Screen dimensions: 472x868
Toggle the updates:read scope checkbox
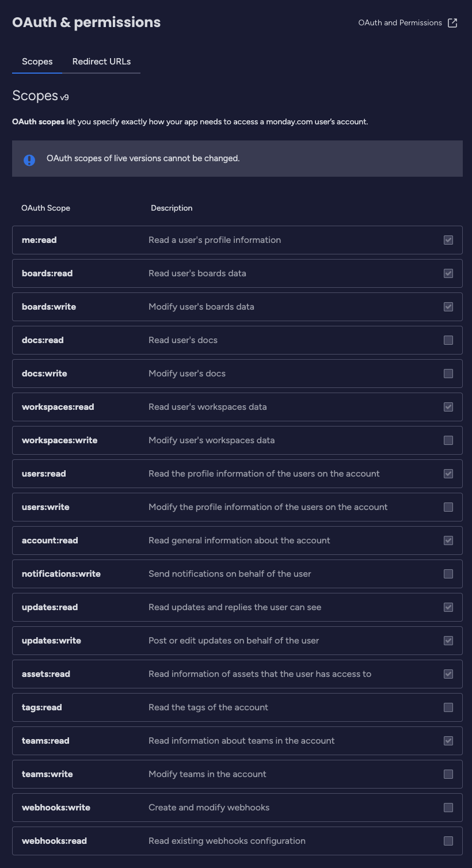point(448,607)
